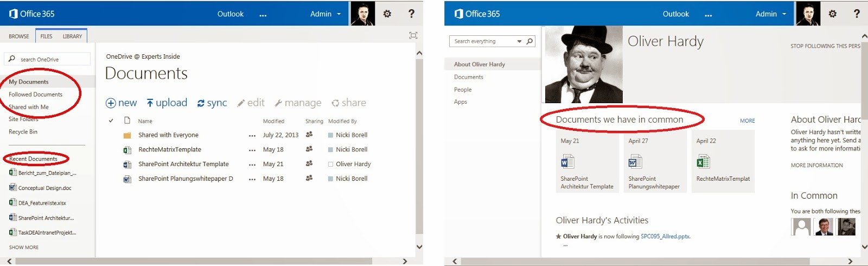
Task: Click STOP FOLLOWING THIS PERSON link
Action: point(825,46)
